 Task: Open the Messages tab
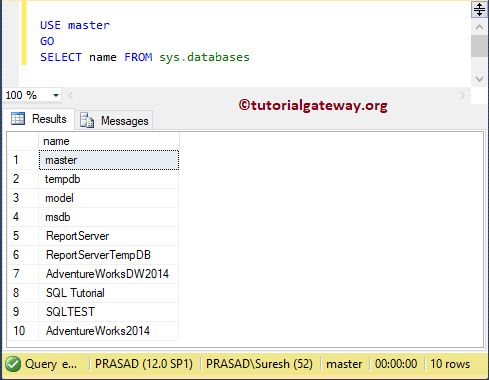tap(114, 120)
